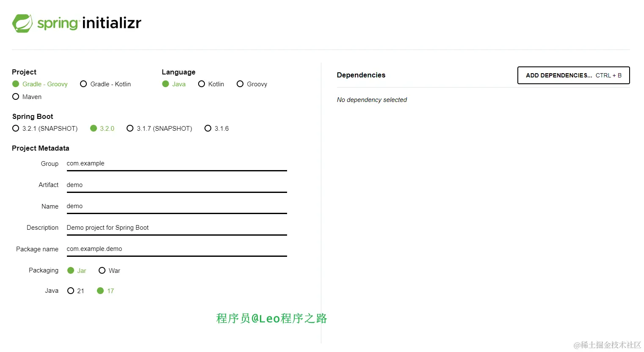Viewport: 644px width, 352px height.
Task: Select Gradle - Kotlin project type
Action: point(105,84)
